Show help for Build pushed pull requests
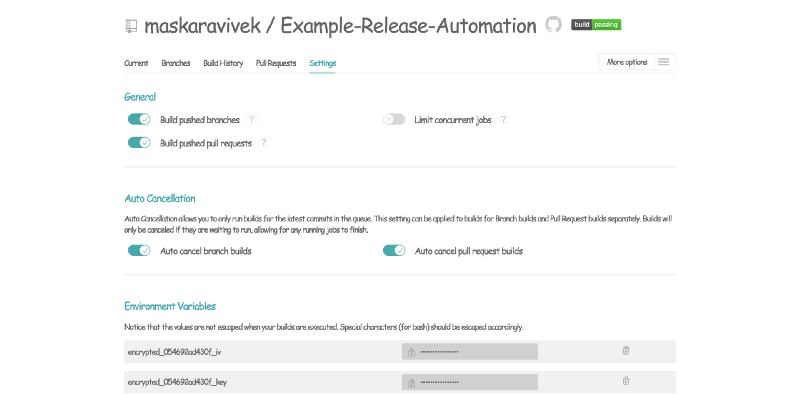Image resolution: width=800 pixels, height=395 pixels. coord(264,143)
